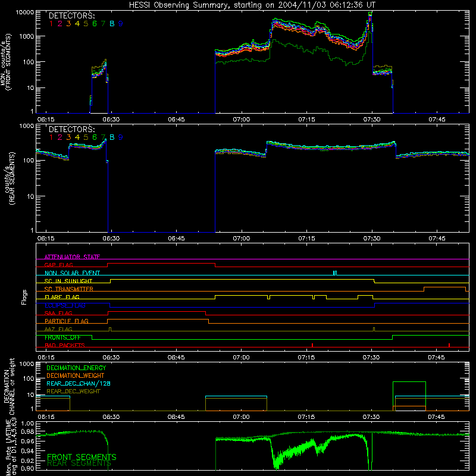
Task: Click the BAD_PACKETS red spike near 07:16
Action: tap(312, 345)
